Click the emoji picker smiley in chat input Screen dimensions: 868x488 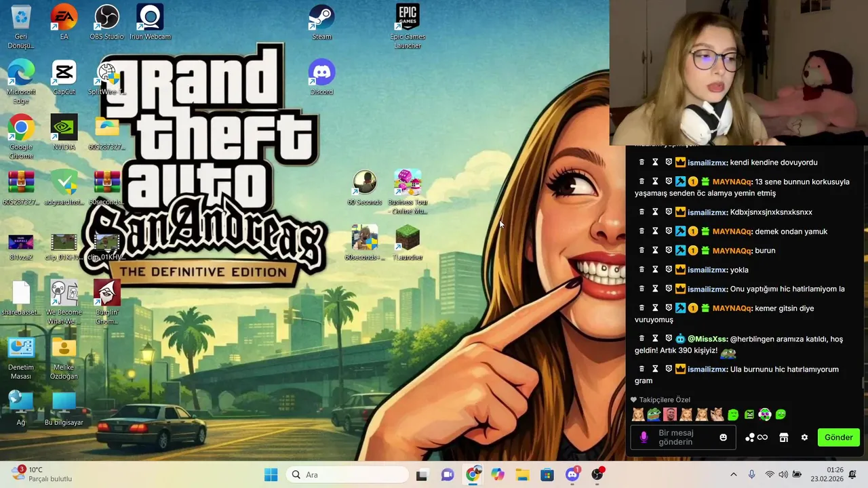723,438
